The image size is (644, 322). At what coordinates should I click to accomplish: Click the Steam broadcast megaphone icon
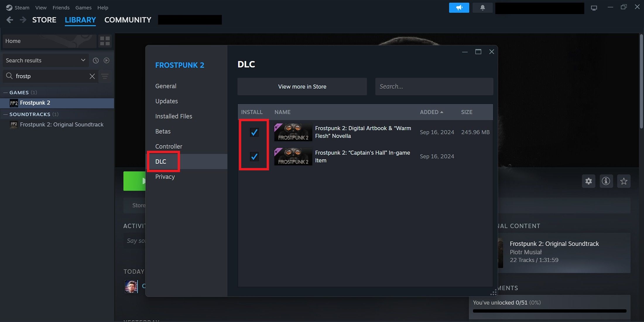pyautogui.click(x=459, y=7)
